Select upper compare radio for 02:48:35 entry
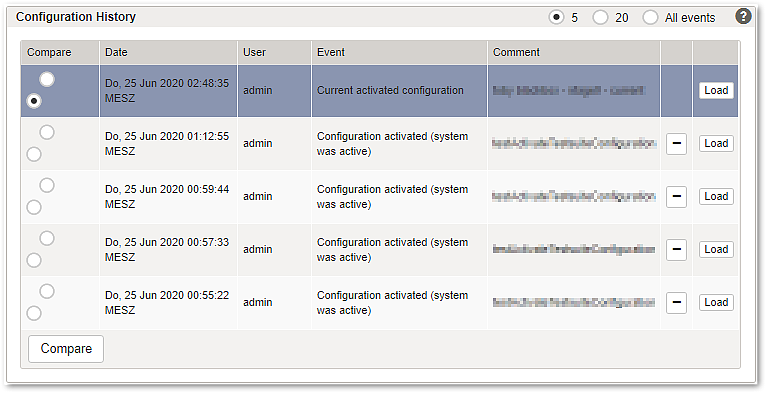766x393 pixels. [x=47, y=79]
